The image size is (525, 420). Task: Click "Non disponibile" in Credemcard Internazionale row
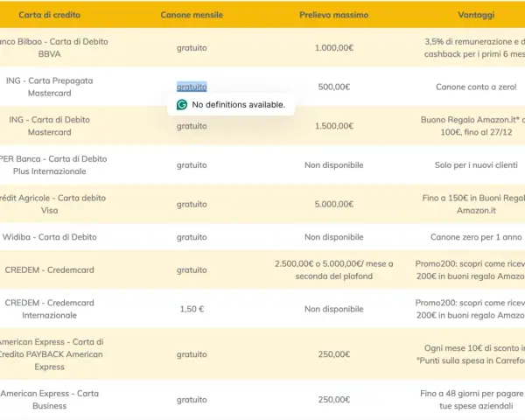[x=334, y=309]
